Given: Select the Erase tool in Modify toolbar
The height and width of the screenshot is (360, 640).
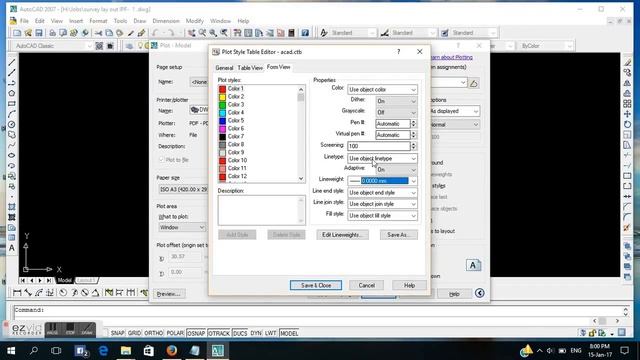Looking at the screenshot, I should click(x=627, y=62).
